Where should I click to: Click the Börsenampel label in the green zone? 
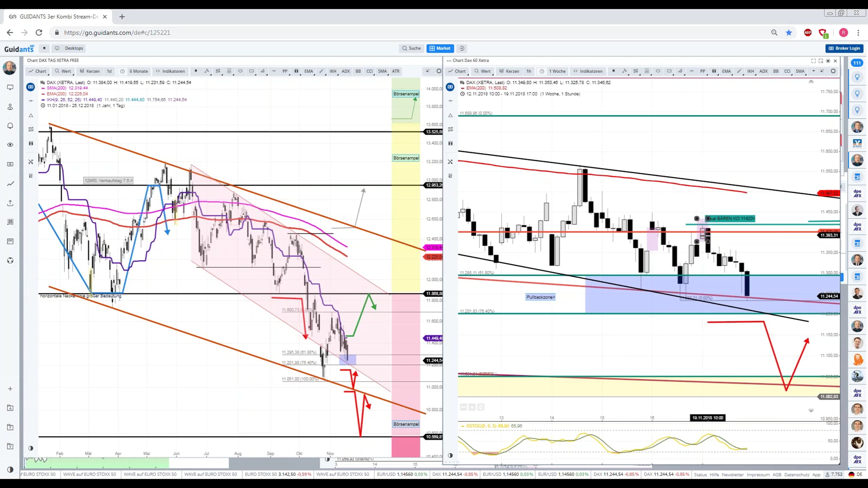pyautogui.click(x=406, y=94)
